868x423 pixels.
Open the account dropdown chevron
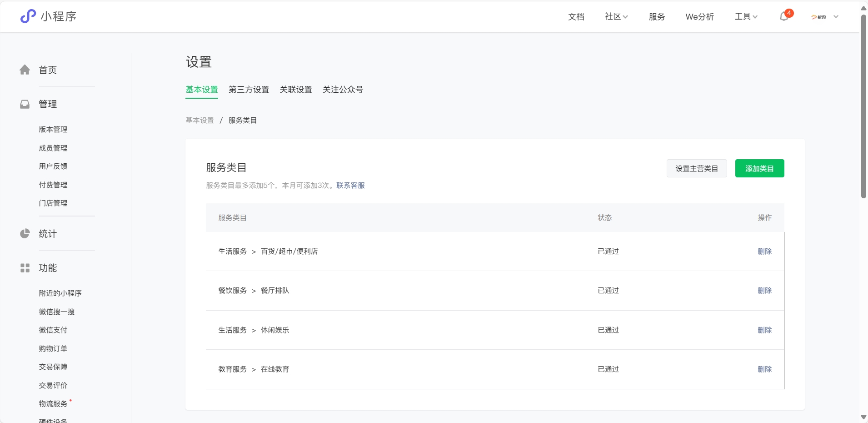836,17
